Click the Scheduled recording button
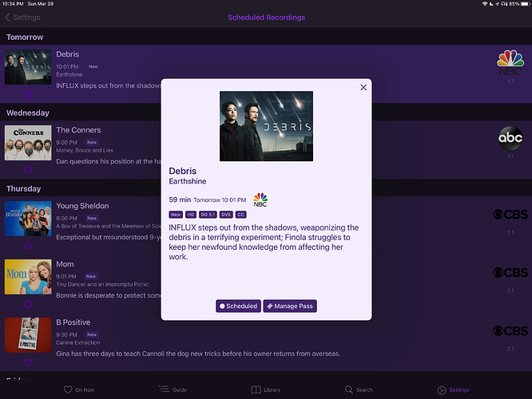 click(238, 306)
